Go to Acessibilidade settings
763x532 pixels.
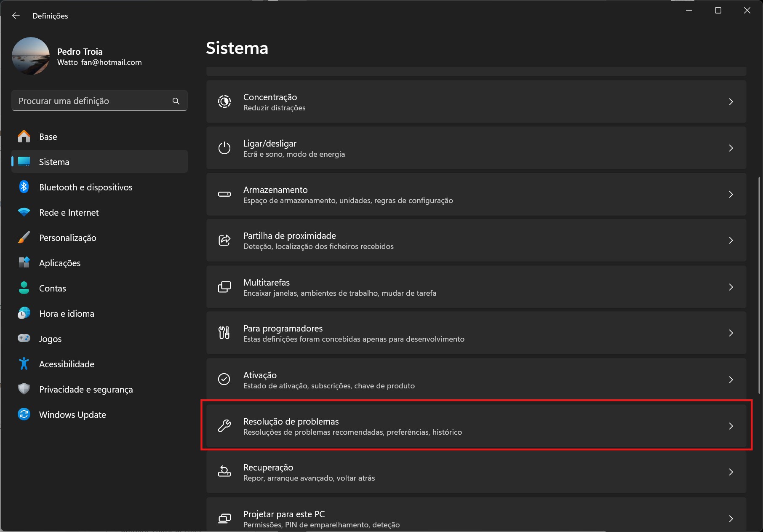point(99,364)
